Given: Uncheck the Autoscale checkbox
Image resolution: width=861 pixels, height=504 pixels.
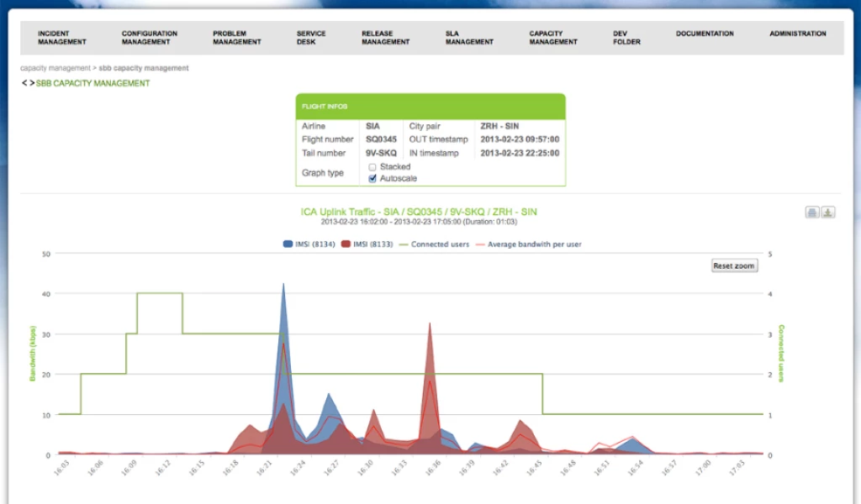Looking at the screenshot, I should (372, 178).
